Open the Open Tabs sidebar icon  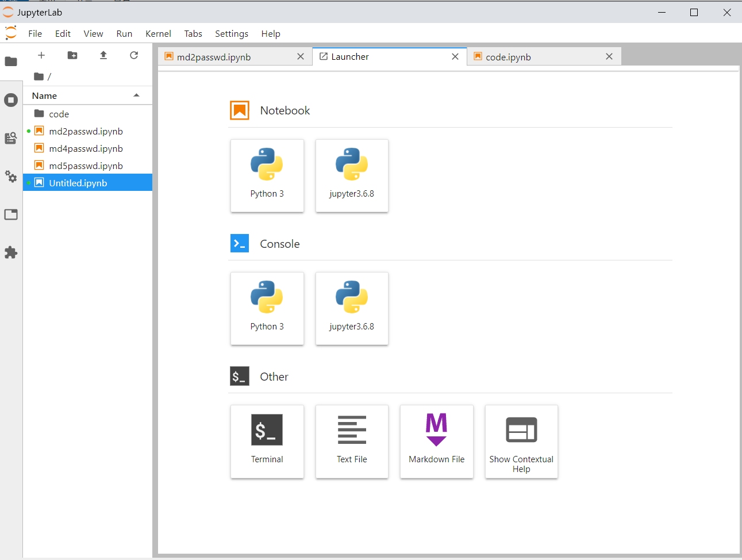click(x=11, y=214)
